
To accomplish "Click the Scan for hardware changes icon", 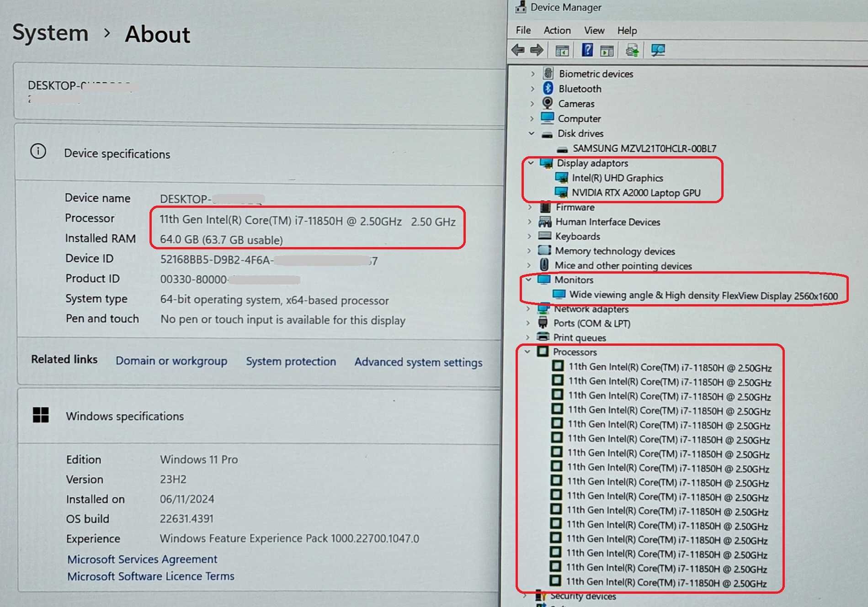I will coord(658,50).
